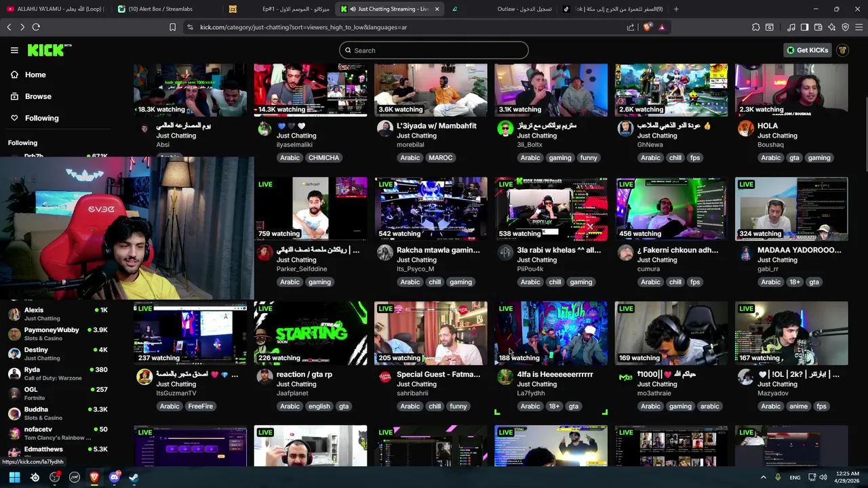This screenshot has width=868, height=488.
Task: Click the ENG language indicator in the taskbar
Action: click(795, 477)
